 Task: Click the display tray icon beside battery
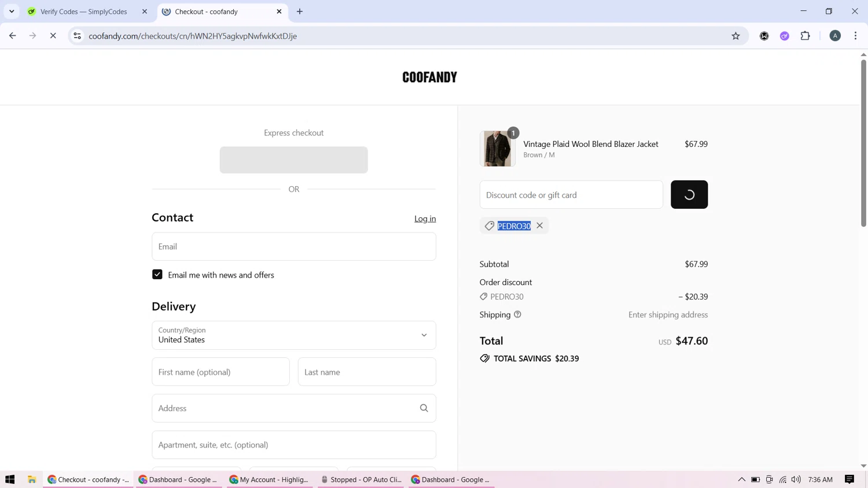point(769,479)
